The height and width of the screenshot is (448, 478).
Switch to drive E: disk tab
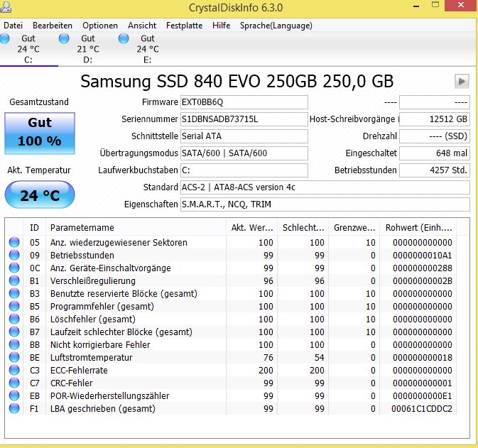[148, 49]
